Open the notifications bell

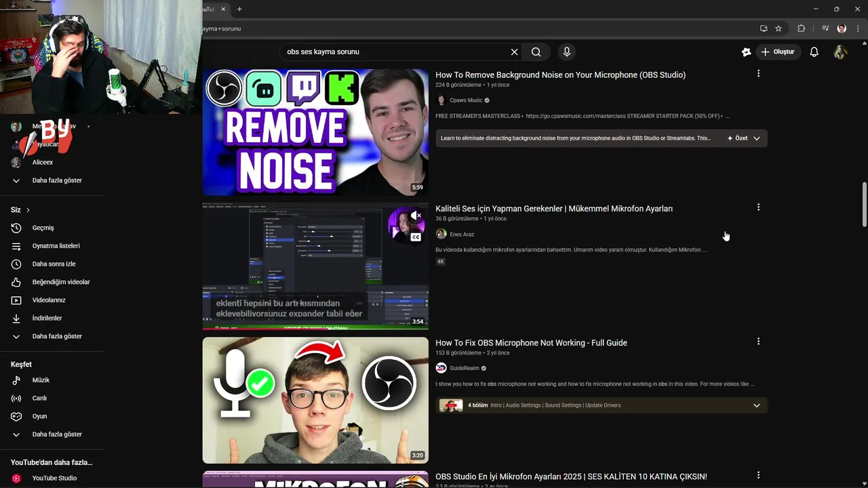pos(814,52)
